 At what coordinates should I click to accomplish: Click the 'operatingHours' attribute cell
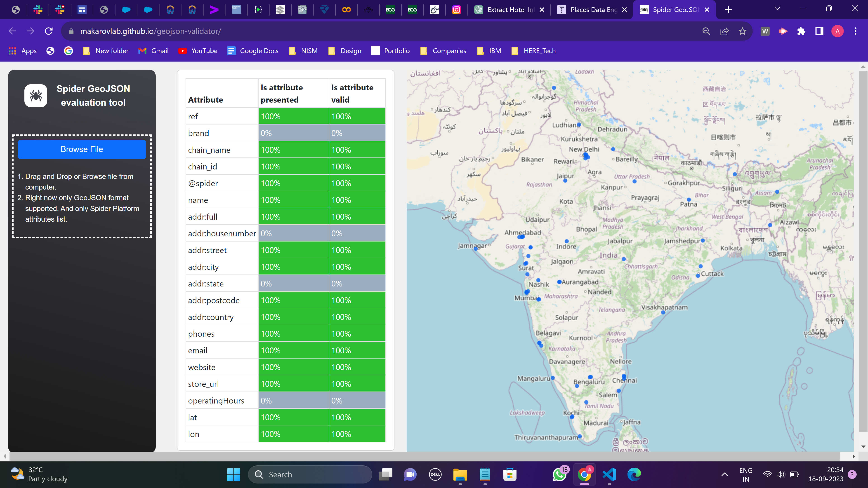point(222,400)
